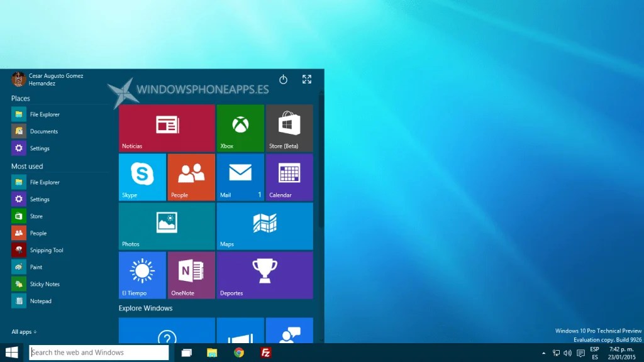Open the Mail tile showing one unread
The image size is (644, 362).
[240, 177]
